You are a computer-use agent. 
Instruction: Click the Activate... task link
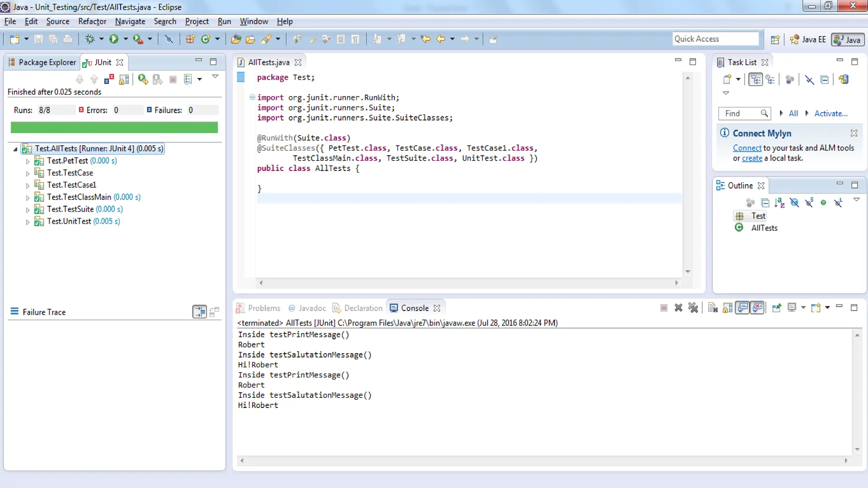pos(831,114)
